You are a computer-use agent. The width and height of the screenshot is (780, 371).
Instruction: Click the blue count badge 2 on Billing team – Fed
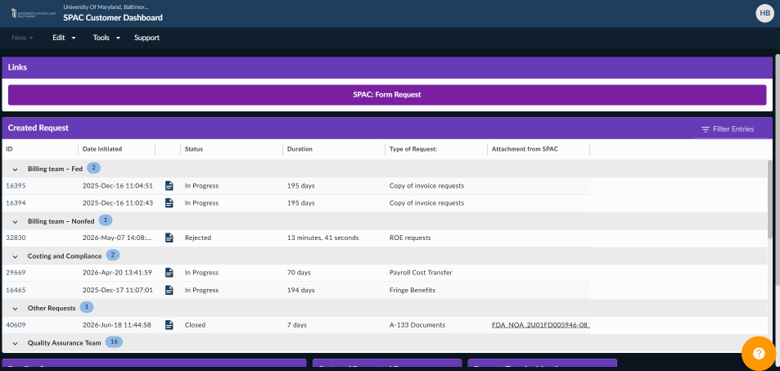point(94,168)
